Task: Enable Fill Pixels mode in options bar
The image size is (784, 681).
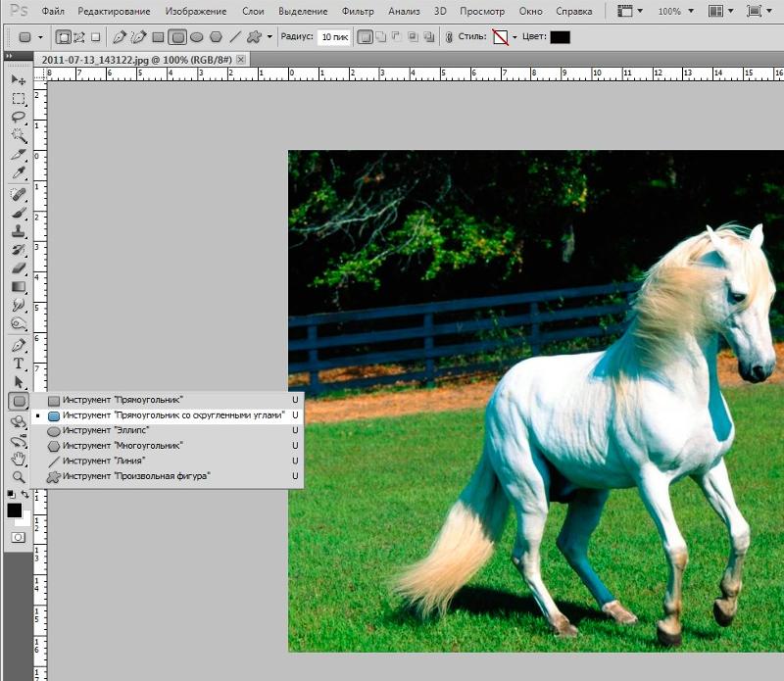Action: point(95,37)
